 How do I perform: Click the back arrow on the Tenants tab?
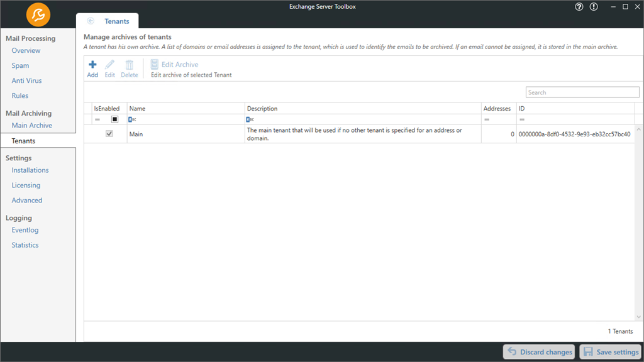coord(91,21)
